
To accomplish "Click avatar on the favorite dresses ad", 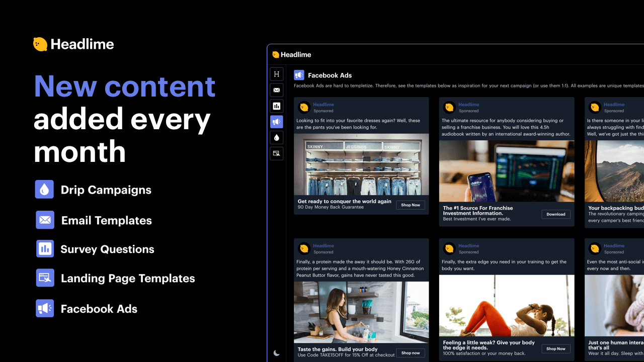I will (x=304, y=107).
